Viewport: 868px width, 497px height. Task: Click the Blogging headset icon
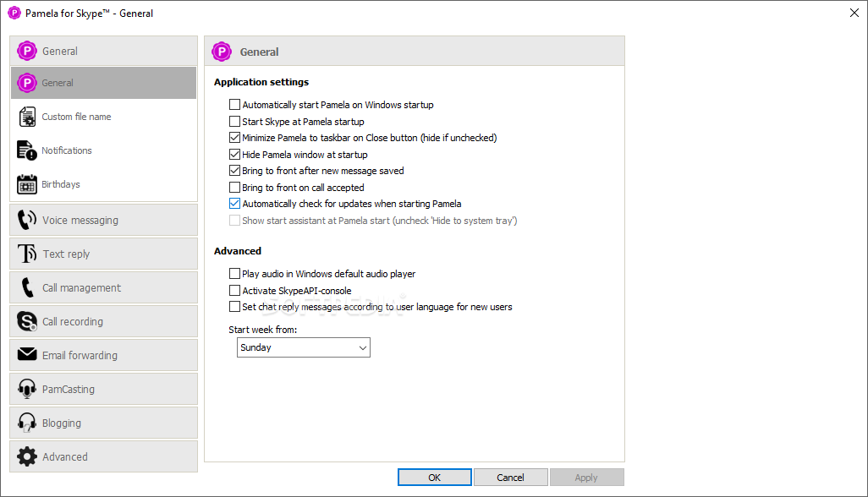pyautogui.click(x=26, y=423)
